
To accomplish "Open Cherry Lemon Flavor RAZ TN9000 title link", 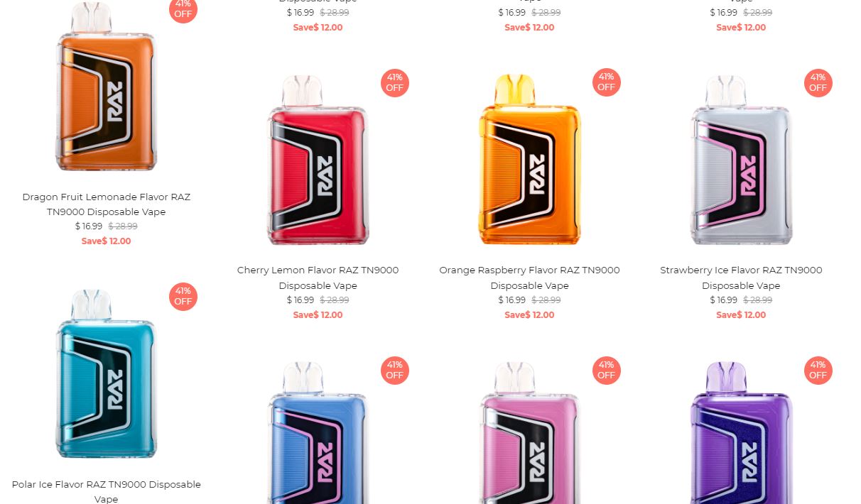I will tap(318, 278).
